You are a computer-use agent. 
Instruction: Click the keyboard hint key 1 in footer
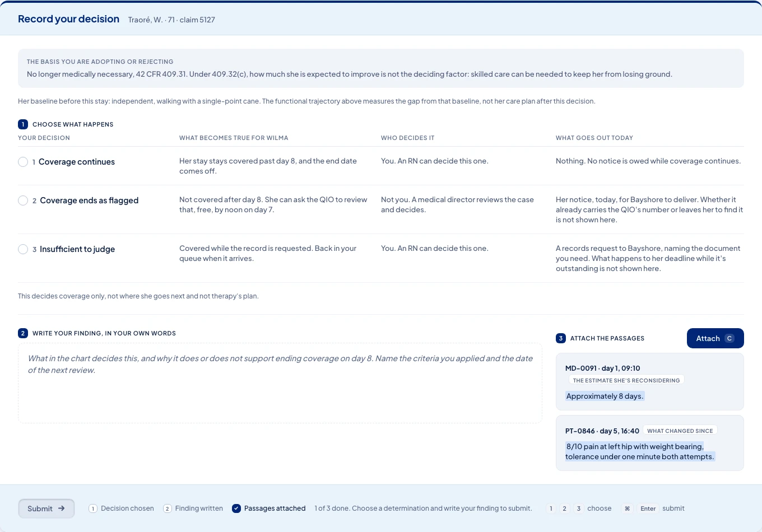551,508
